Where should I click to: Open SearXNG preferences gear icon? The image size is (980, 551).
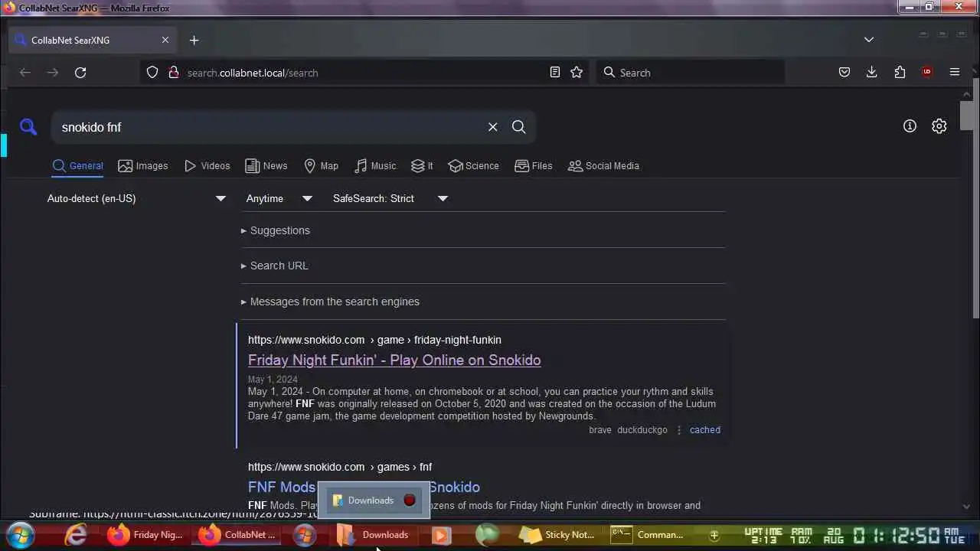pyautogui.click(x=939, y=126)
